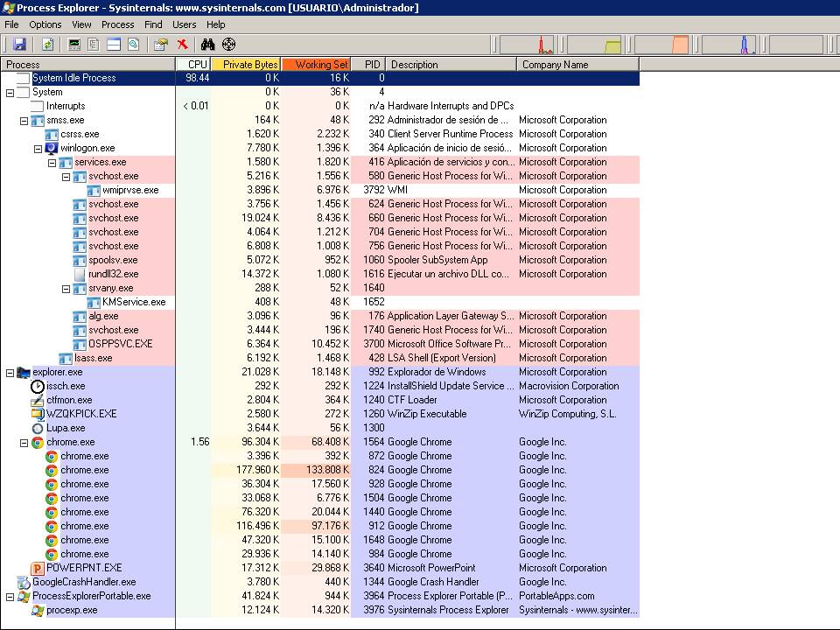Collapse the winlogon.exe tree node
The width and height of the screenshot is (840, 630).
tap(38, 149)
